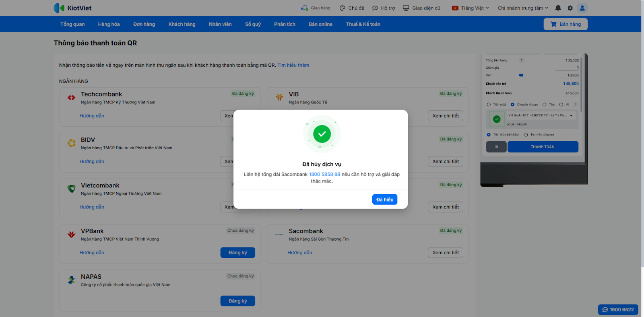Open the user account avatar

[x=582, y=8]
